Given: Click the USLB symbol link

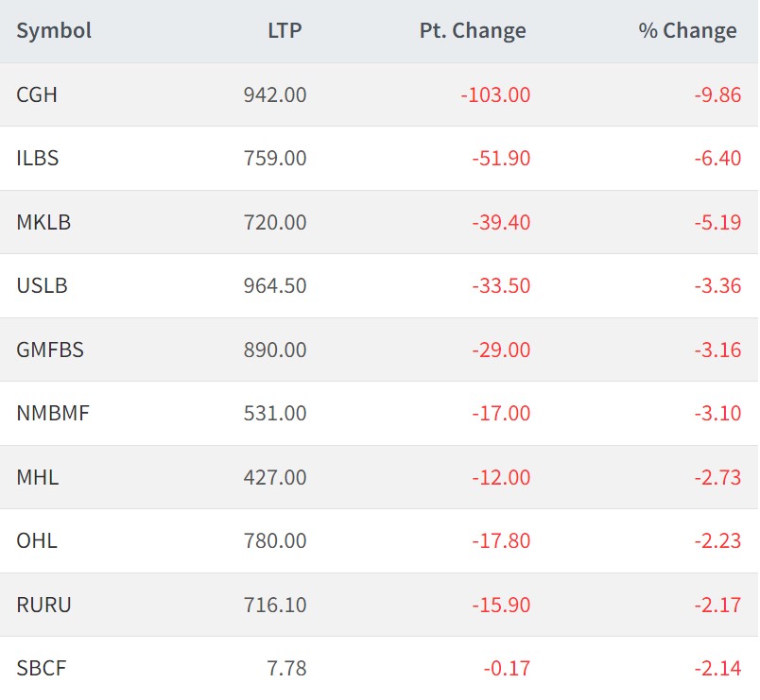Looking at the screenshot, I should pyautogui.click(x=43, y=285).
